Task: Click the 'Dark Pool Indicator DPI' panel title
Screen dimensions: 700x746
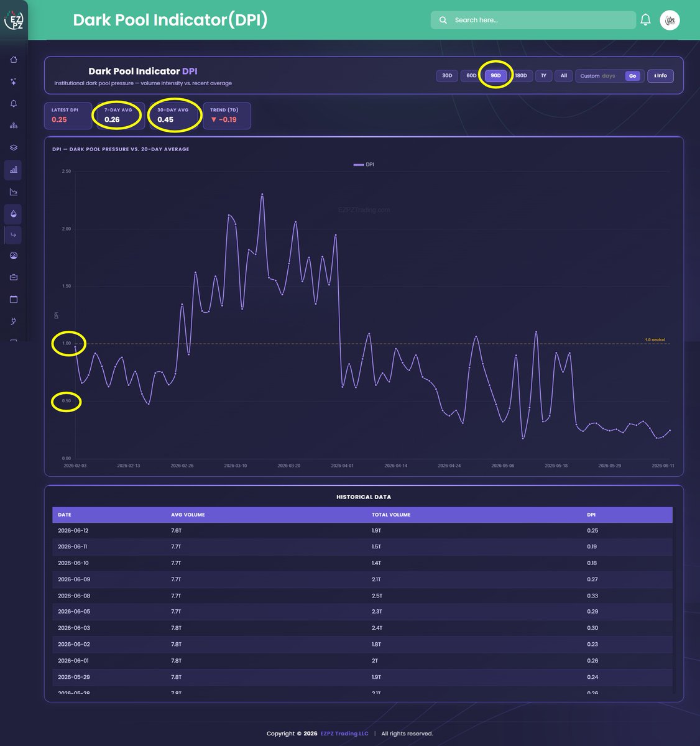Action: pyautogui.click(x=143, y=71)
